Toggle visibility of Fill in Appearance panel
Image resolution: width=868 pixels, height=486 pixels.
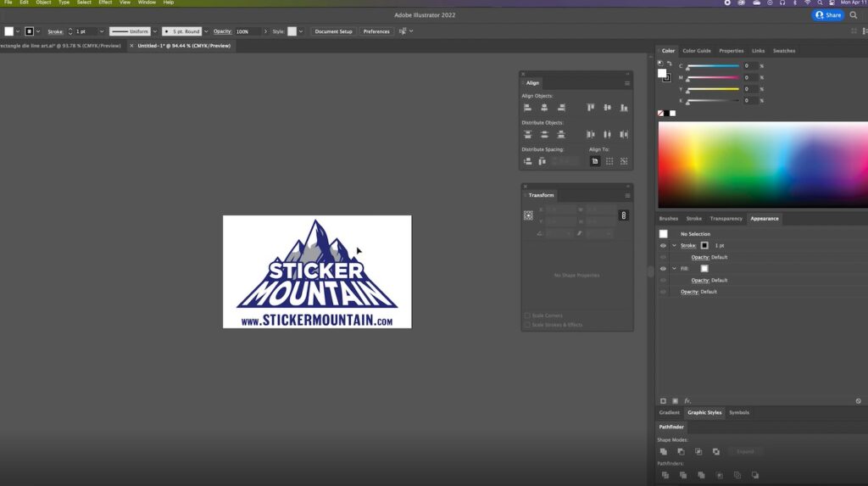click(x=663, y=269)
